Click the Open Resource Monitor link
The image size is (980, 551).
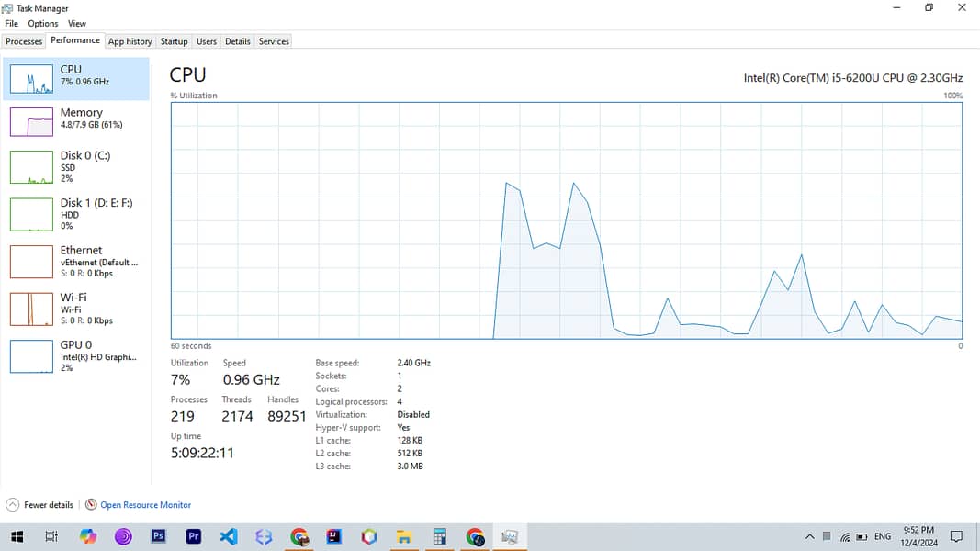point(145,505)
